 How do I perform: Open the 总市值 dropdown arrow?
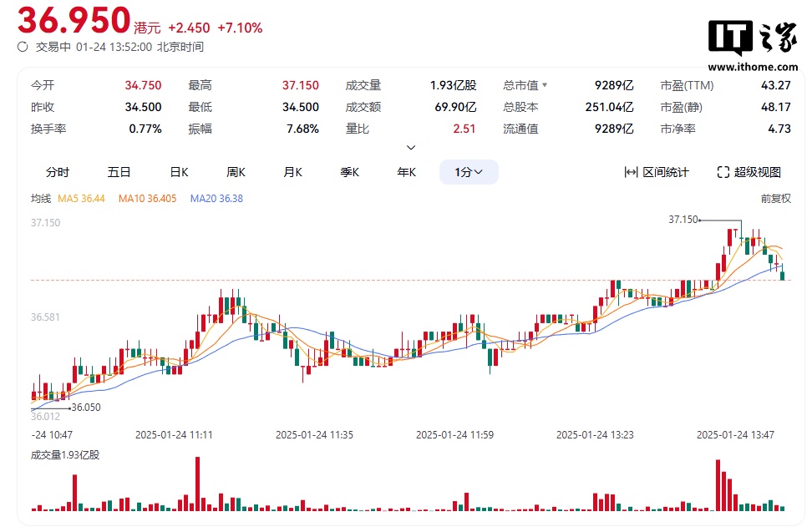click(546, 85)
